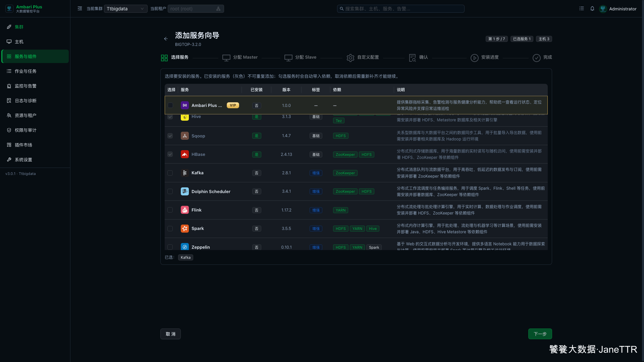This screenshot has width=644, height=362.
Task: Click the Flink service icon
Action: 185,210
